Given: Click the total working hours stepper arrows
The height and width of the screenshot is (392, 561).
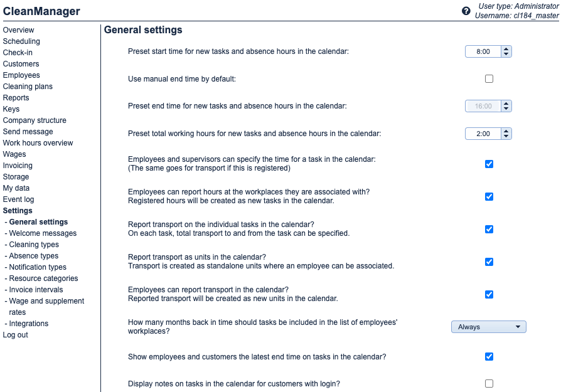Looking at the screenshot, I should (506, 134).
